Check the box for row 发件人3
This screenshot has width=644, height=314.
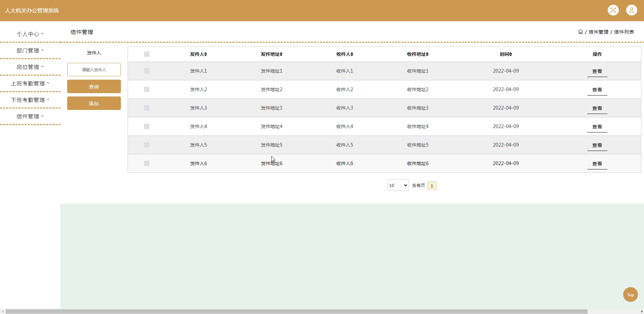(x=147, y=108)
